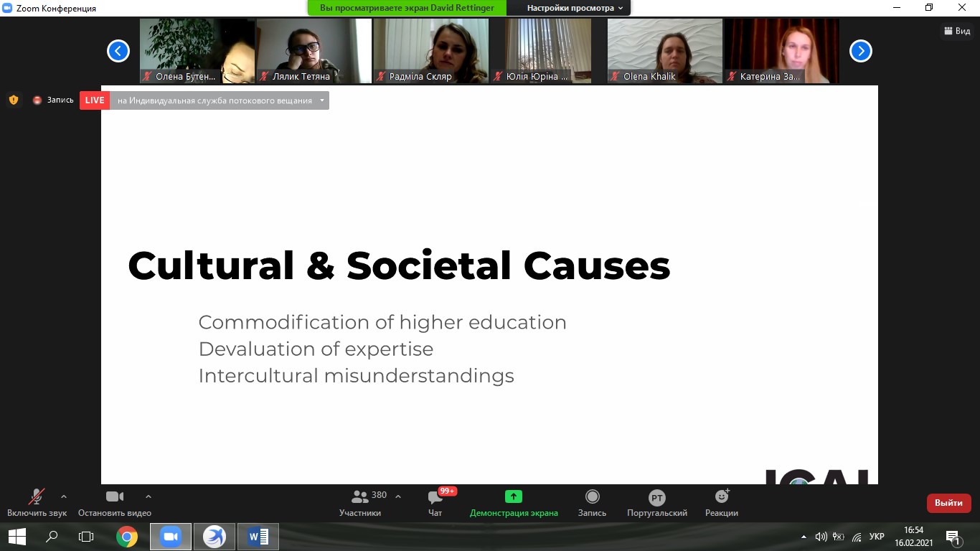
Task: Switch the УКР keyboard language indicator
Action: pos(877,537)
